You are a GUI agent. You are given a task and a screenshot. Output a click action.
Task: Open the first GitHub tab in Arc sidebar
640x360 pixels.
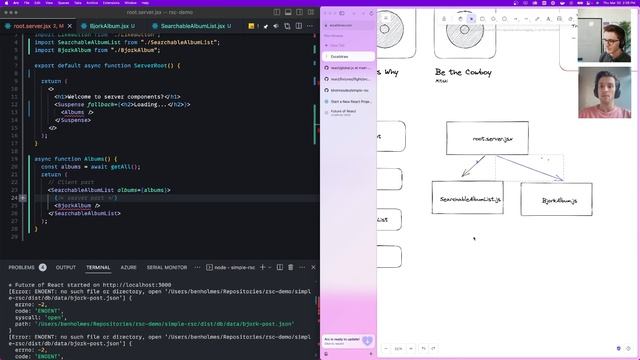click(x=349, y=68)
